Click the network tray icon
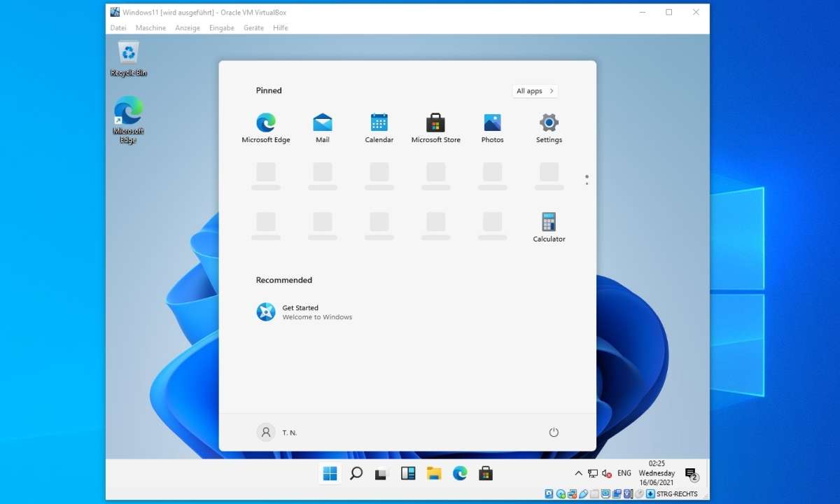This screenshot has height=504, width=840. (x=593, y=474)
